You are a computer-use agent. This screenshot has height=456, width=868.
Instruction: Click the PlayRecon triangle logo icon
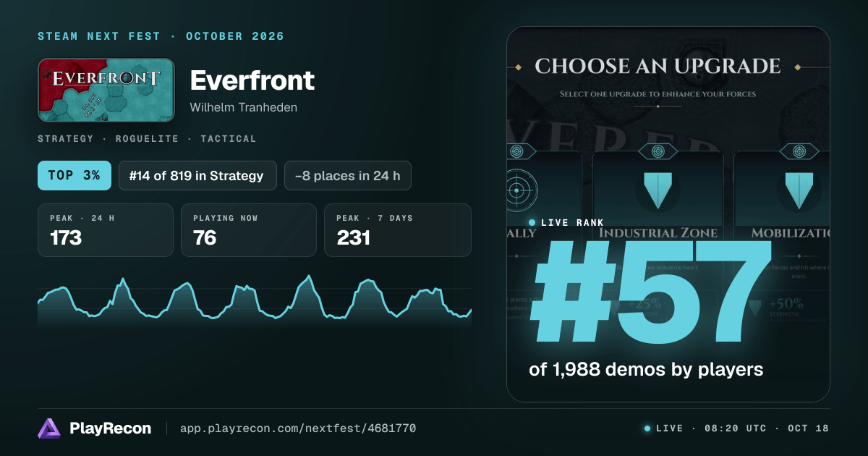[49, 428]
